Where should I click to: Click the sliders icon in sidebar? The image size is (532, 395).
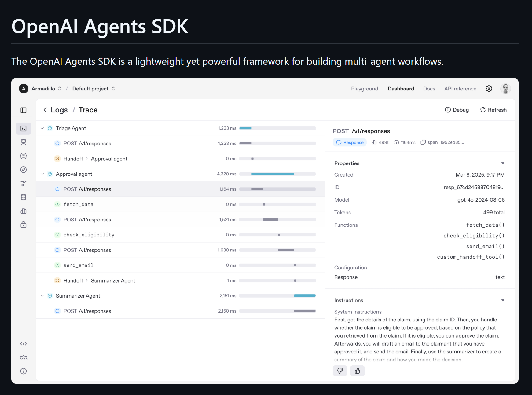24,183
